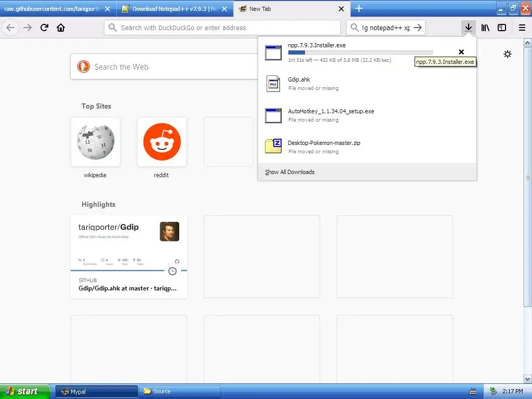Open the wikipedia top site tile
This screenshot has width=532, height=399.
click(96, 142)
